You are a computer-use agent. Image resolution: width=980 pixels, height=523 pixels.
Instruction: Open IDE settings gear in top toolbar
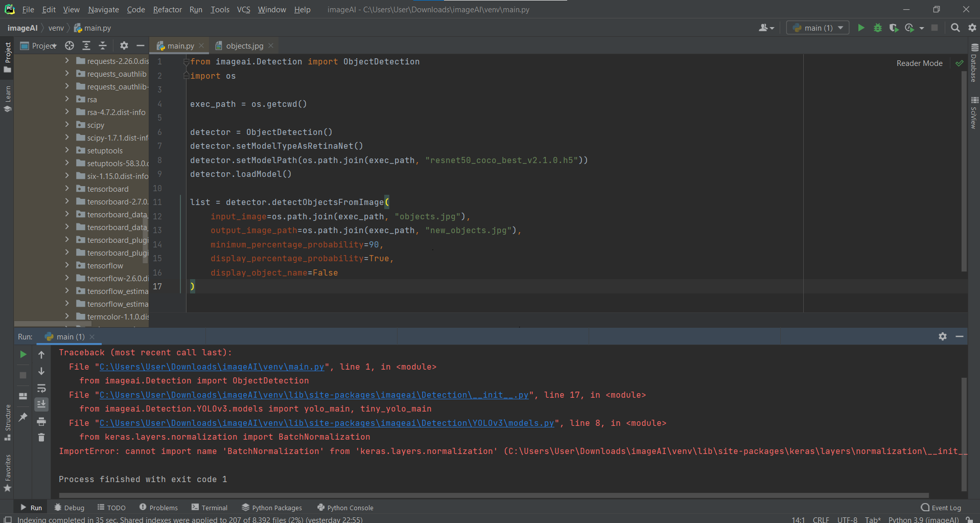point(972,28)
